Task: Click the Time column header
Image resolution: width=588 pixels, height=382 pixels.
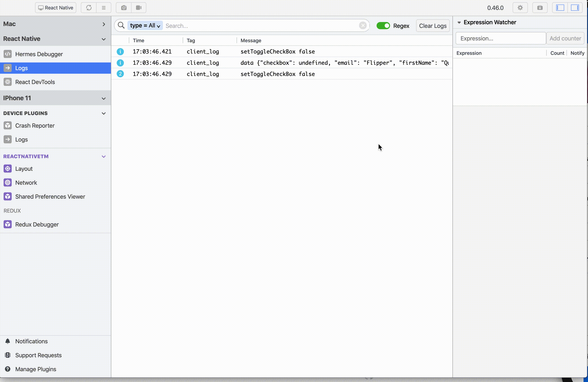Action: click(139, 40)
